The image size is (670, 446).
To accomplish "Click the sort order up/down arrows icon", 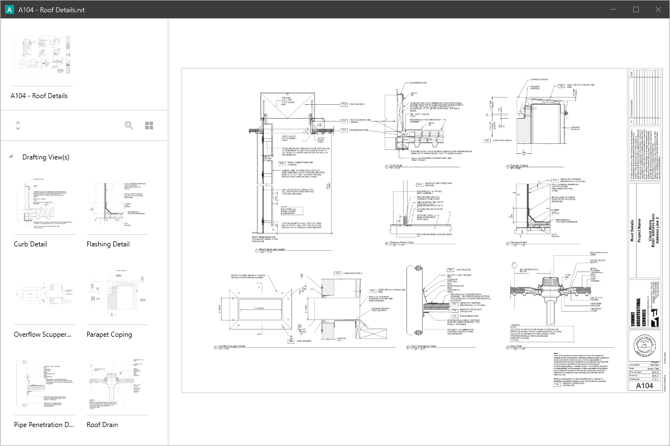I will click(x=17, y=125).
